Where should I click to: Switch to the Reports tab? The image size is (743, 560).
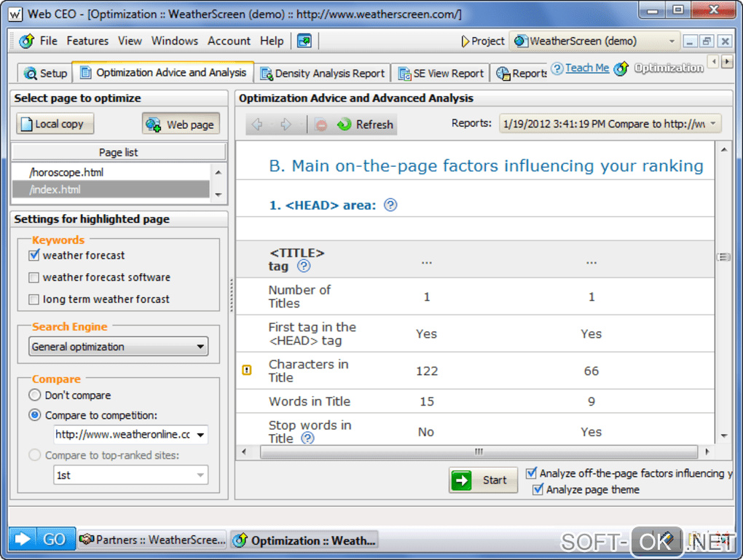pyautogui.click(x=521, y=74)
